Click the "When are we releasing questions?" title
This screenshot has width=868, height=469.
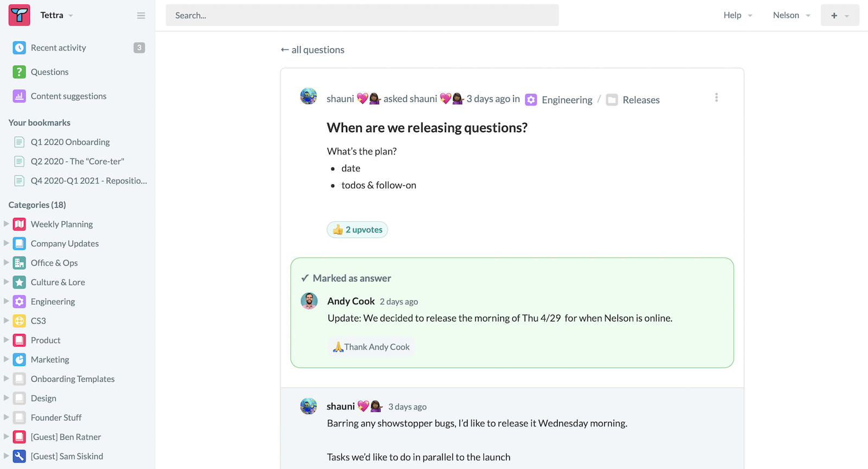tap(427, 128)
